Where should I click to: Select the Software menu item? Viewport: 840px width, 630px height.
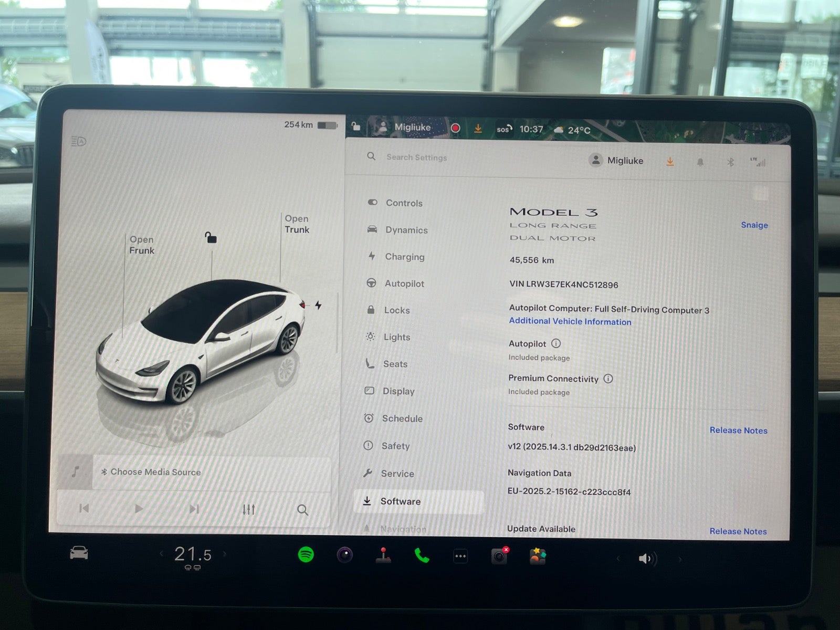click(x=418, y=501)
